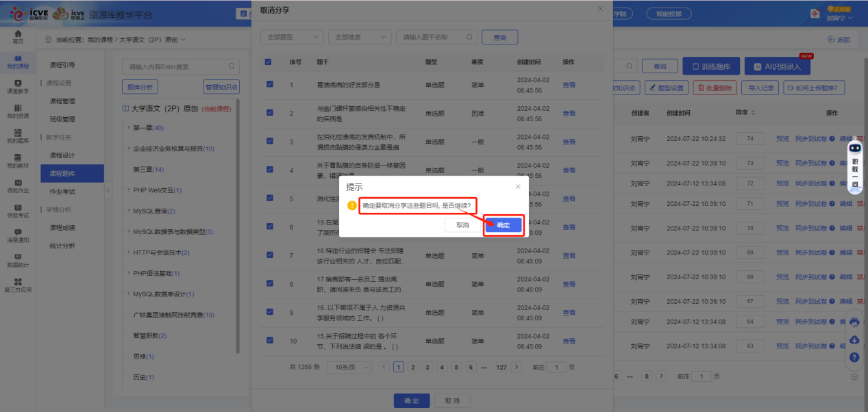
Task: Uncheck row 1 question 胃溃疡的好发部位是
Action: (x=269, y=83)
